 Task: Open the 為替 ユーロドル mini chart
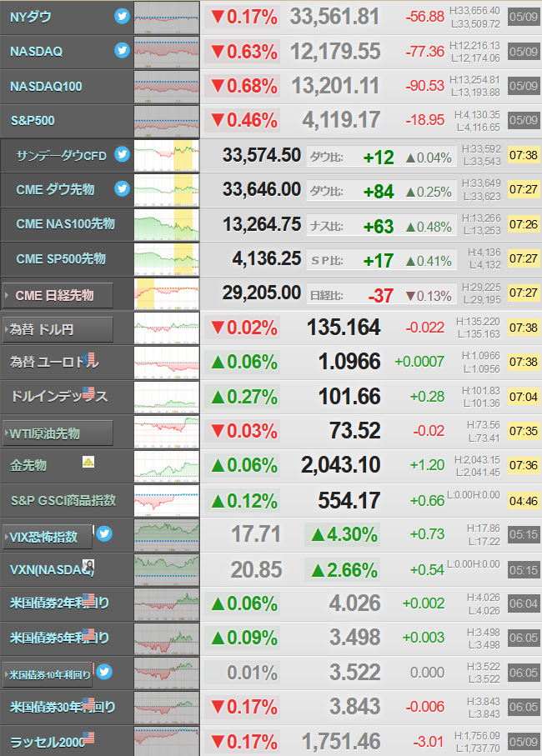[x=167, y=362]
